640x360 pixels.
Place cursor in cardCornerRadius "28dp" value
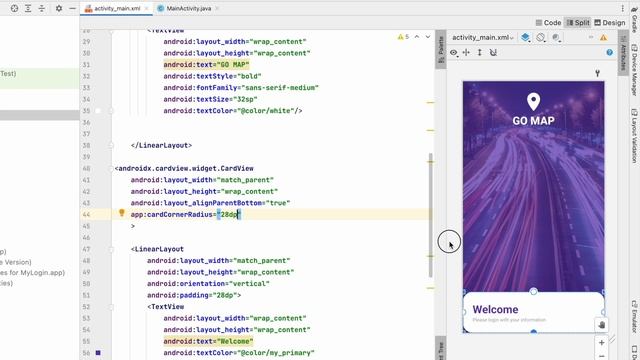229,214
